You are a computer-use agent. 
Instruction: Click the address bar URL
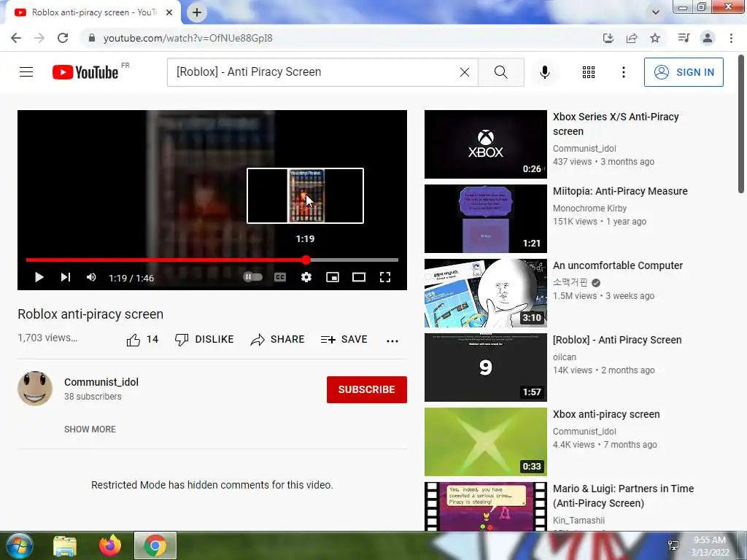pos(187,38)
